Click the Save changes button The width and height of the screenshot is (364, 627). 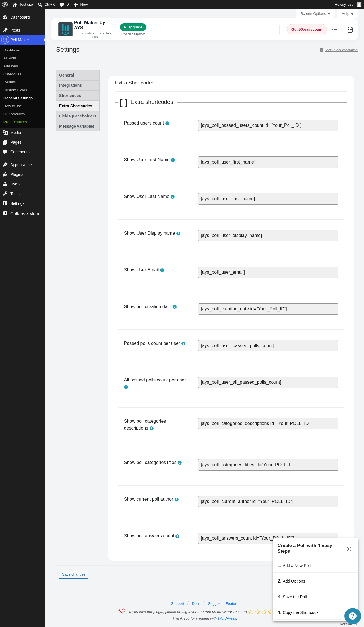tap(74, 574)
